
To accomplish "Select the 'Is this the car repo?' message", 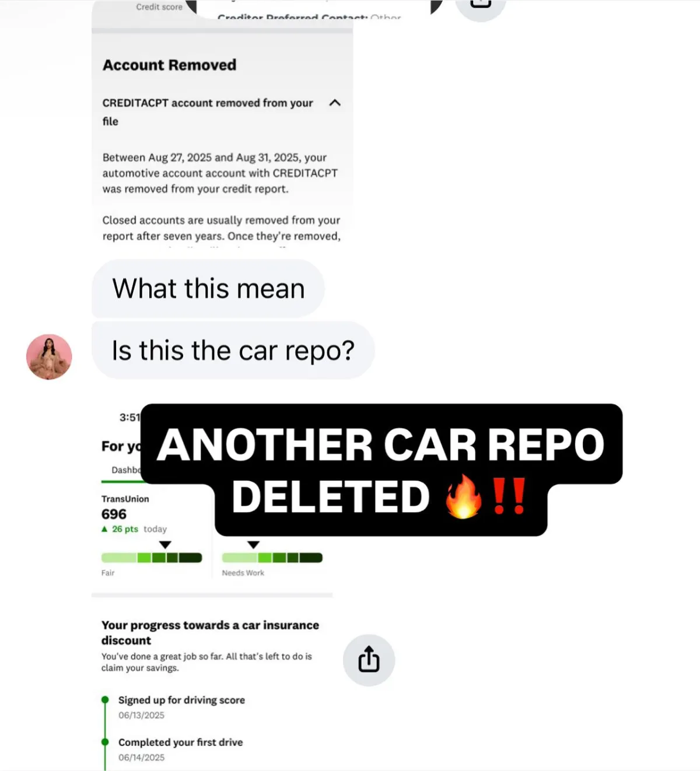I will click(233, 351).
